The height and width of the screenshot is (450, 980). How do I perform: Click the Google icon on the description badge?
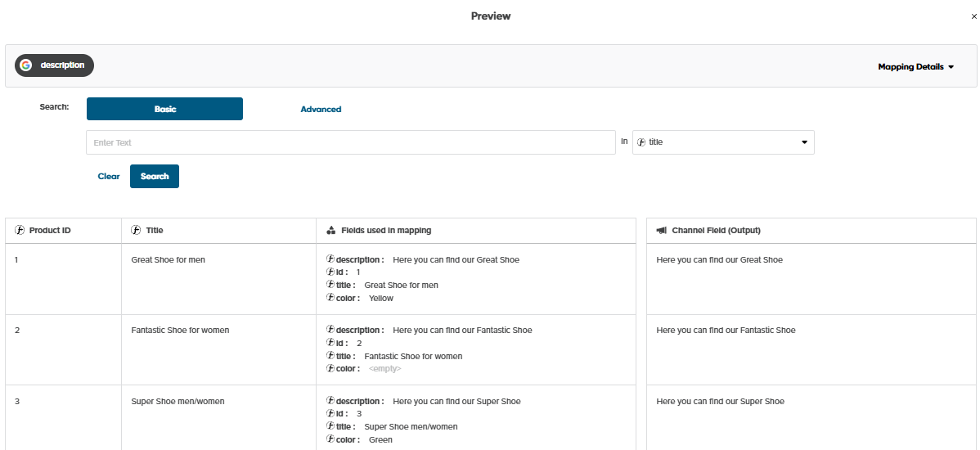pos(26,65)
